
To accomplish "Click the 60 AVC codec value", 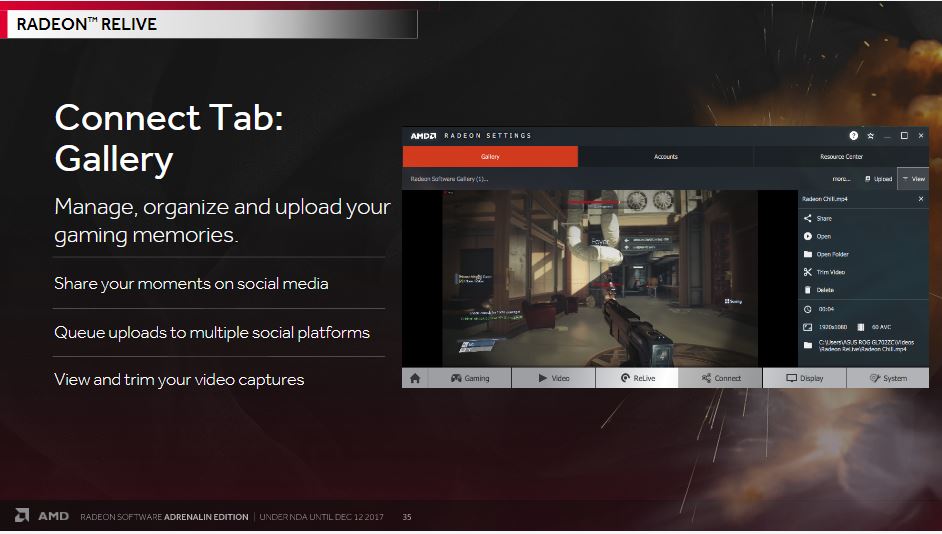I will click(881, 327).
